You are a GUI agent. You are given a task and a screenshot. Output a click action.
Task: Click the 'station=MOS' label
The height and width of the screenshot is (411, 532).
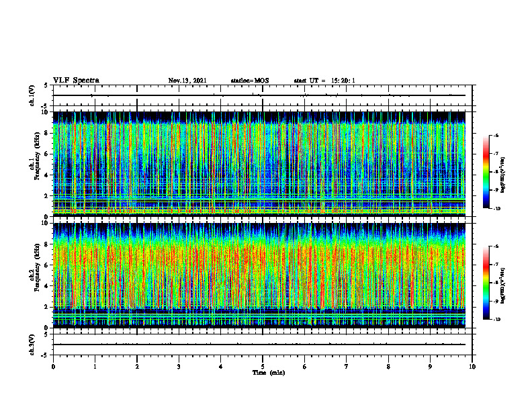point(250,81)
